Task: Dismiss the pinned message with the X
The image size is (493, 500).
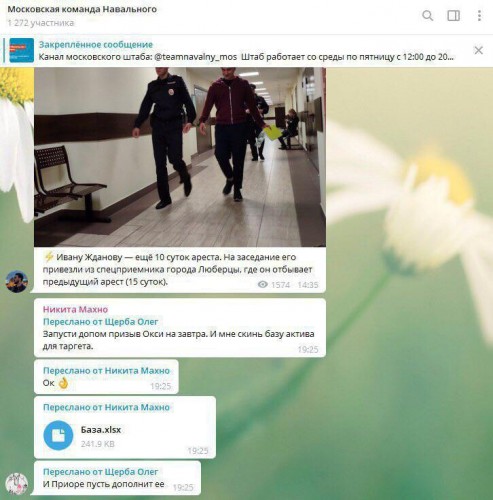Action: coord(478,50)
